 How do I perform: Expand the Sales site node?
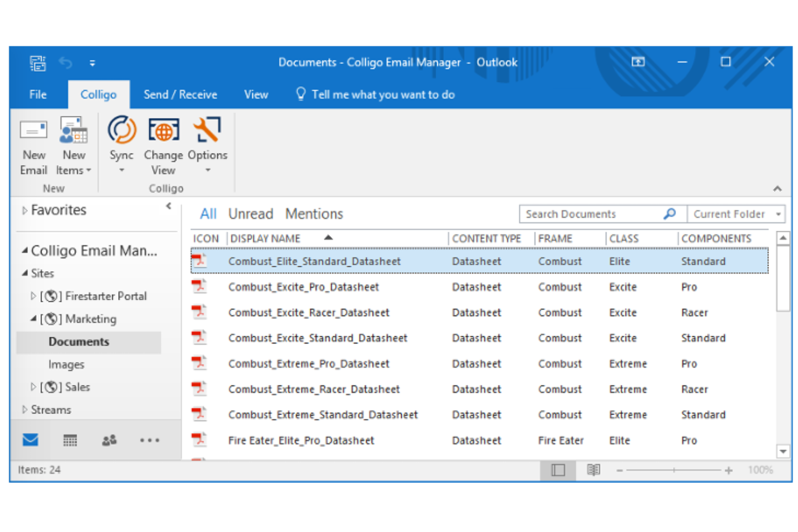(33, 386)
